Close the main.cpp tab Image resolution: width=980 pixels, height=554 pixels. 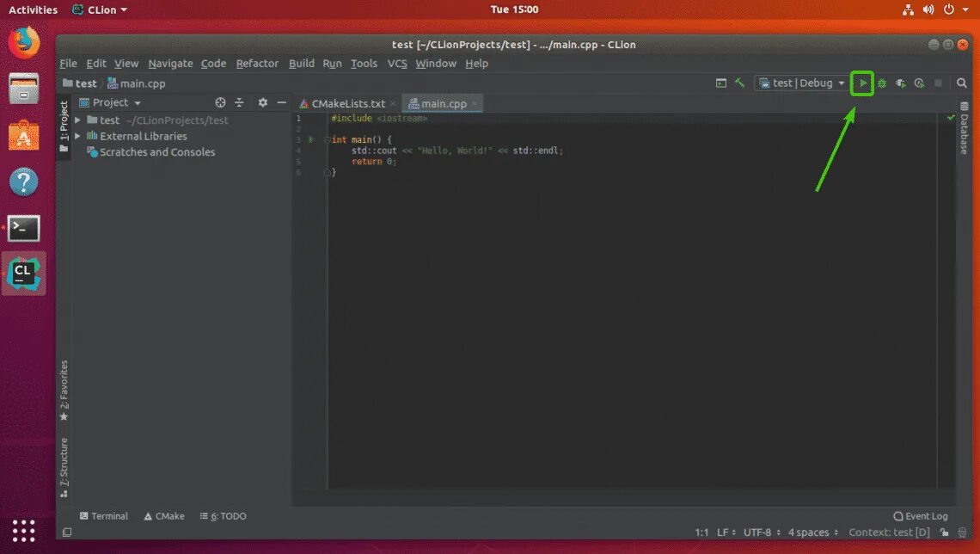475,104
